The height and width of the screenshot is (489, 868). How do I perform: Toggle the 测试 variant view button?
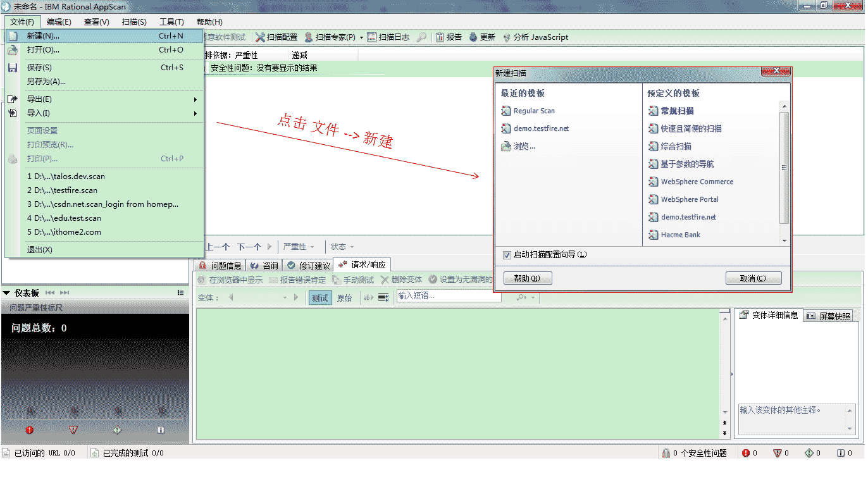tap(319, 296)
